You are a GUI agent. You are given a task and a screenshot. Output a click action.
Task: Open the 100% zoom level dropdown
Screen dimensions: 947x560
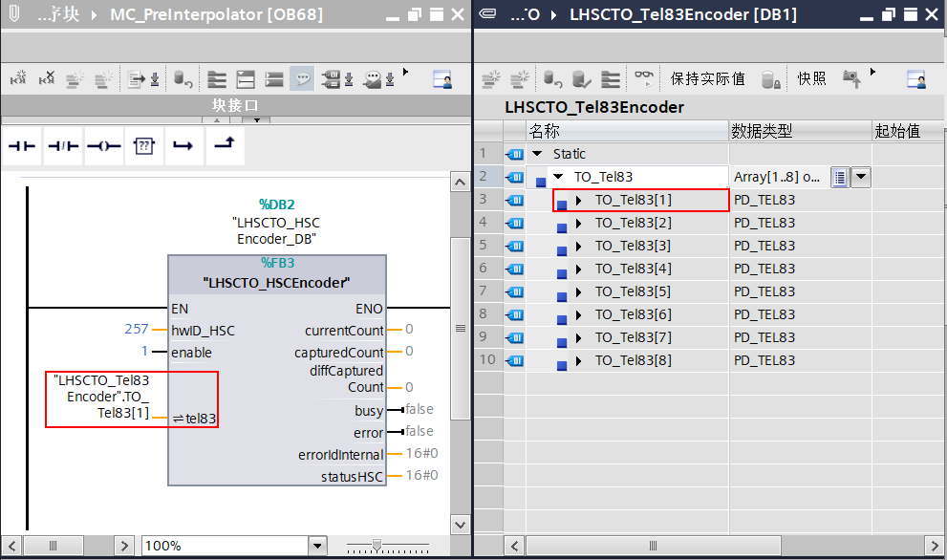pyautogui.click(x=318, y=546)
